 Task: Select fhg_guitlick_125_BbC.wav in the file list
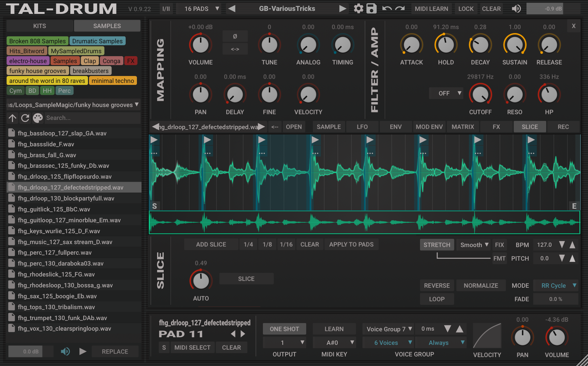(x=54, y=209)
